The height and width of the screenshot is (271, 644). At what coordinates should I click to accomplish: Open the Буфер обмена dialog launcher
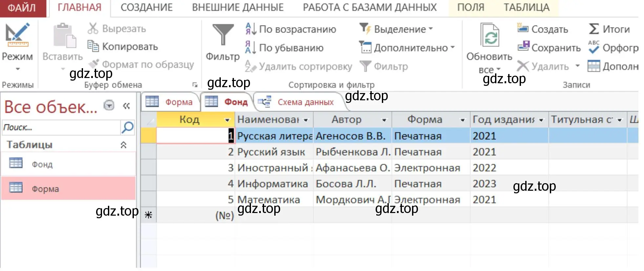pos(195,85)
